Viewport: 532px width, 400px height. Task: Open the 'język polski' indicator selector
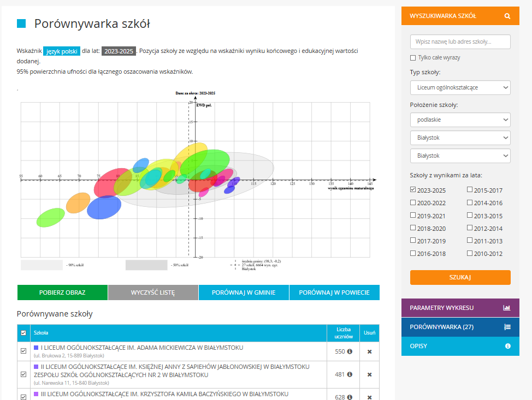(x=62, y=51)
